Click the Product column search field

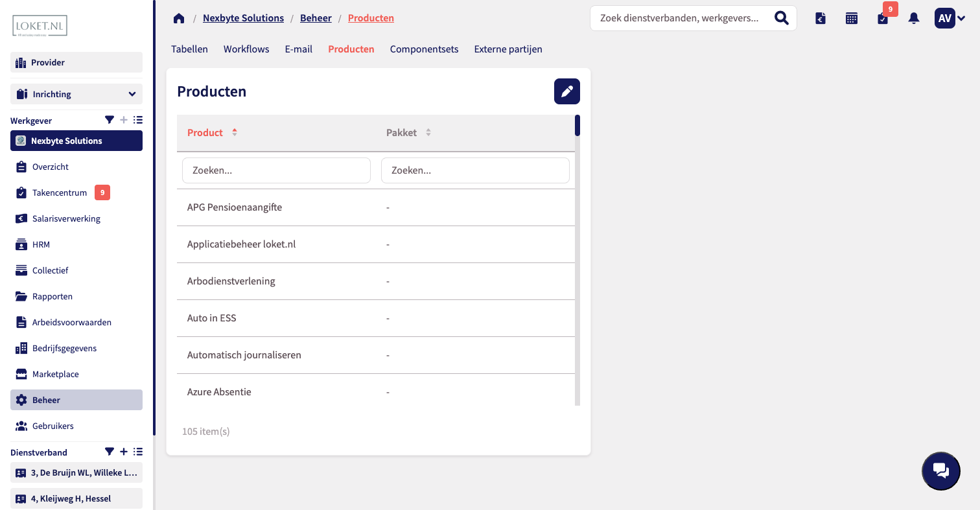tap(276, 170)
